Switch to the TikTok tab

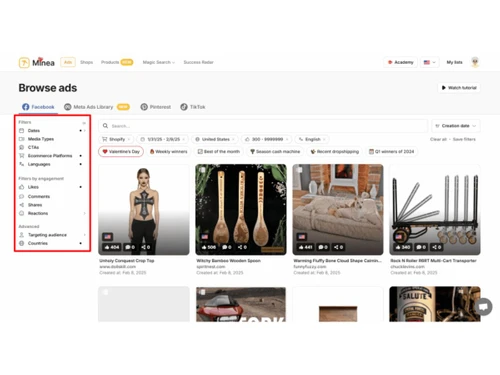[193, 107]
